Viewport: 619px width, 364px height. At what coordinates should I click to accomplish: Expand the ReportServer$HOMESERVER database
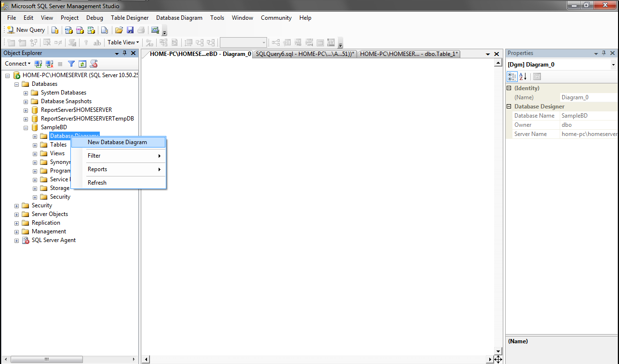pos(26,110)
